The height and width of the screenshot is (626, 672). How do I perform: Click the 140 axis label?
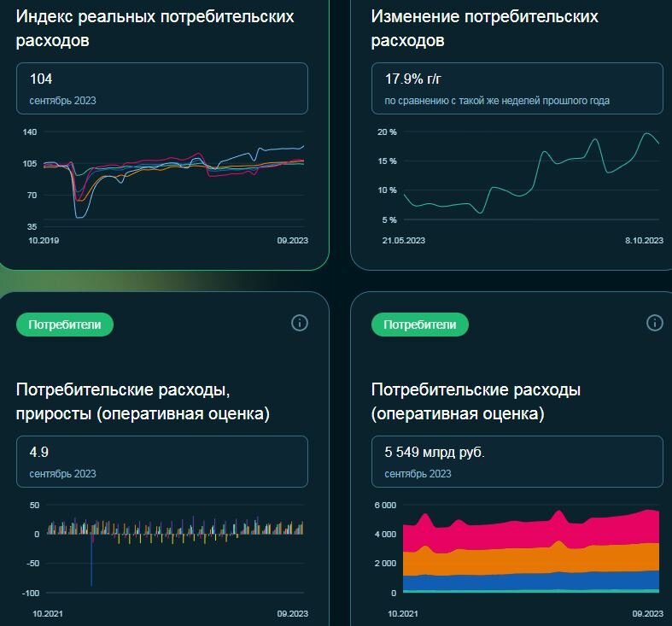[x=30, y=132]
